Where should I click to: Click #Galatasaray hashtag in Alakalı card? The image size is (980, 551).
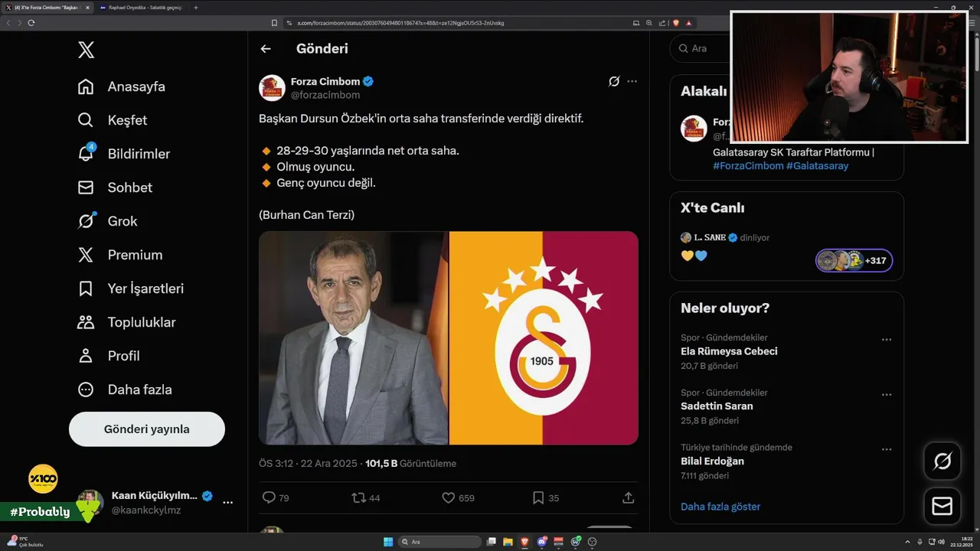point(818,165)
